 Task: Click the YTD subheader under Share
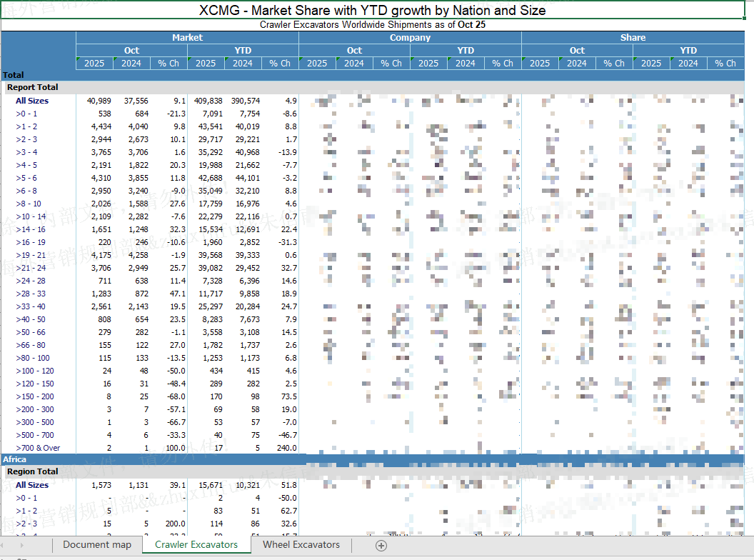click(688, 51)
